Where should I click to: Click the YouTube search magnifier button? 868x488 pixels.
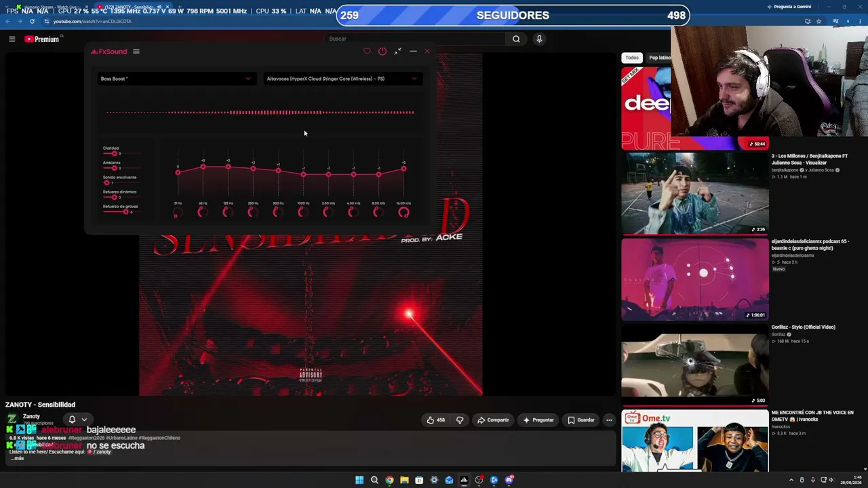pyautogui.click(x=516, y=39)
